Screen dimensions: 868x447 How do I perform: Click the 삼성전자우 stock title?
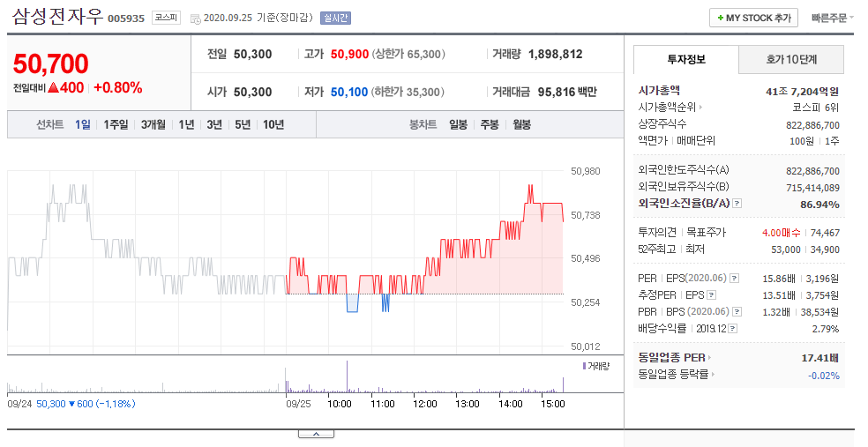click(57, 17)
